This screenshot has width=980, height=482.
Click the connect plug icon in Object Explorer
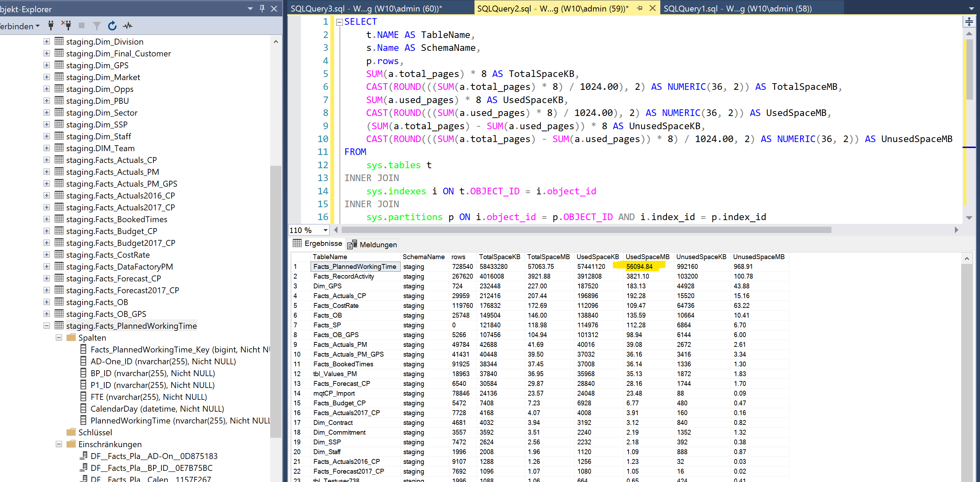[x=51, y=26]
